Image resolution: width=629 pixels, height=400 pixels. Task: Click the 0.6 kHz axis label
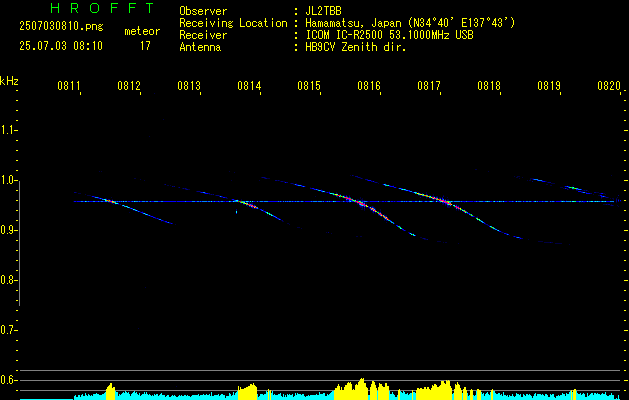point(8,380)
